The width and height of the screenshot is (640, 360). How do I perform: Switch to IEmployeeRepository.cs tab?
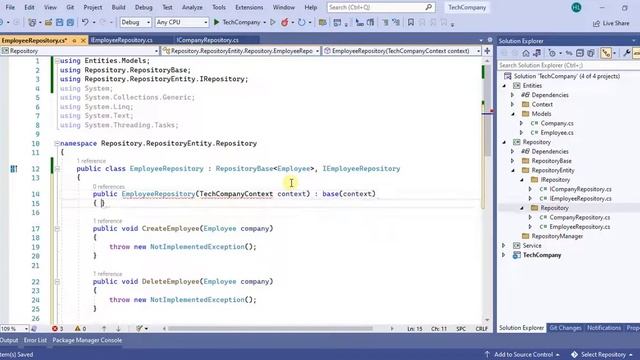point(122,40)
